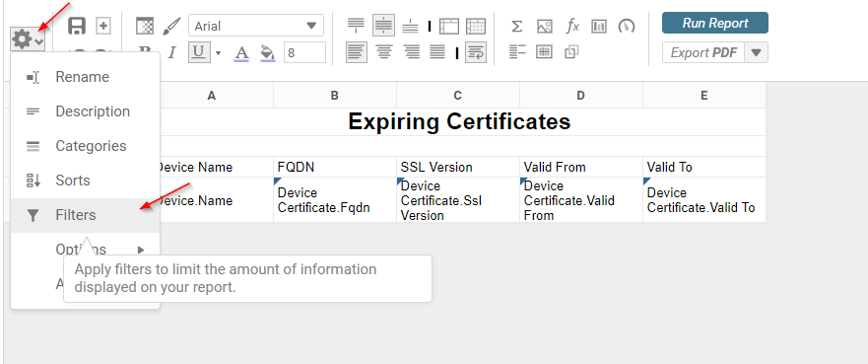Click the Device Certificate.Ssl Version cell

click(x=458, y=200)
